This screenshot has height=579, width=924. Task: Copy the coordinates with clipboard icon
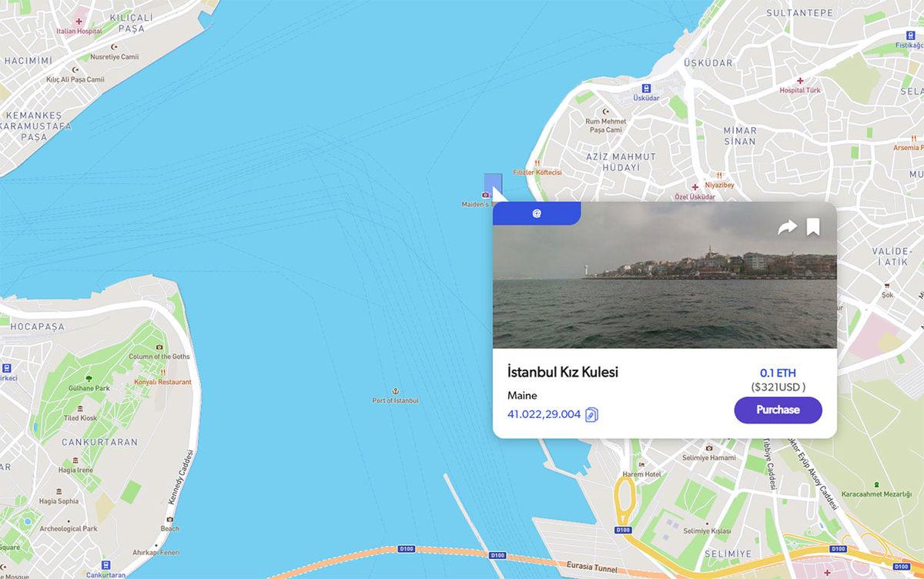click(591, 414)
